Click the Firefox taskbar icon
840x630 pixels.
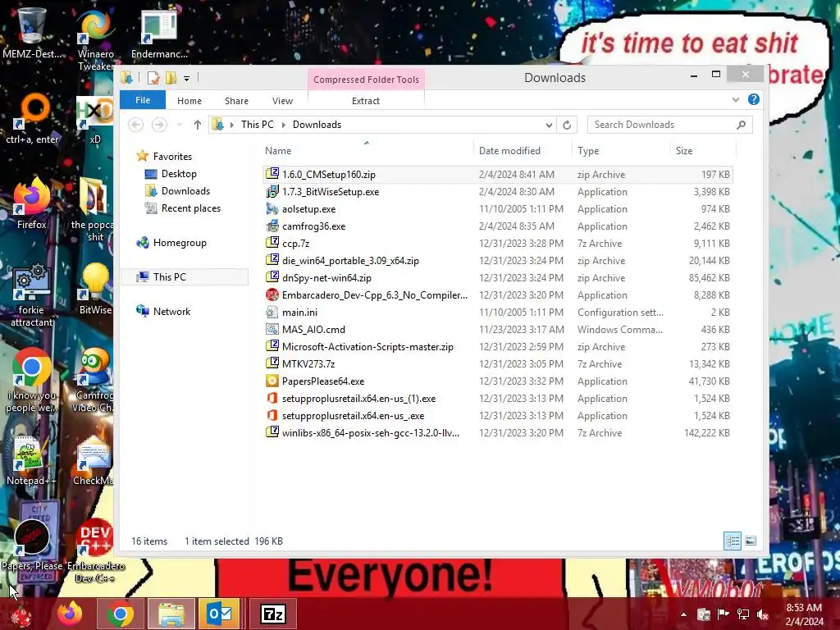[70, 614]
